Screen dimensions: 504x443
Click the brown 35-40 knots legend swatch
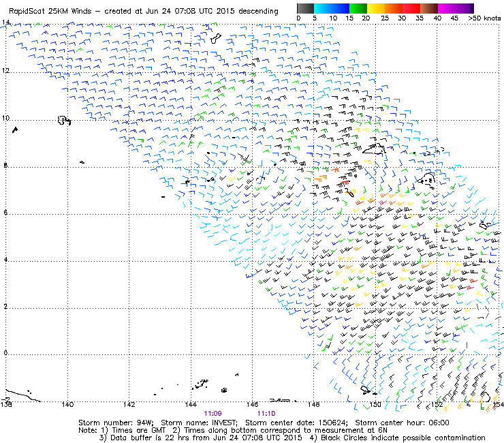click(429, 8)
